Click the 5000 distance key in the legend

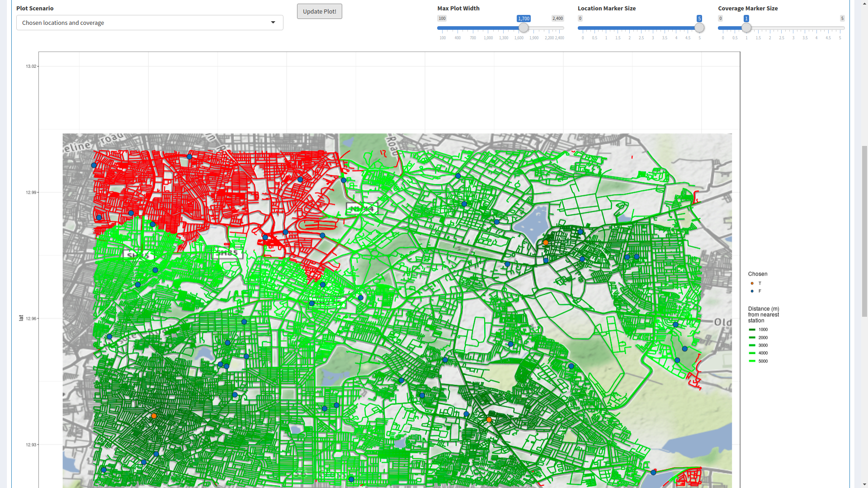[x=752, y=361]
